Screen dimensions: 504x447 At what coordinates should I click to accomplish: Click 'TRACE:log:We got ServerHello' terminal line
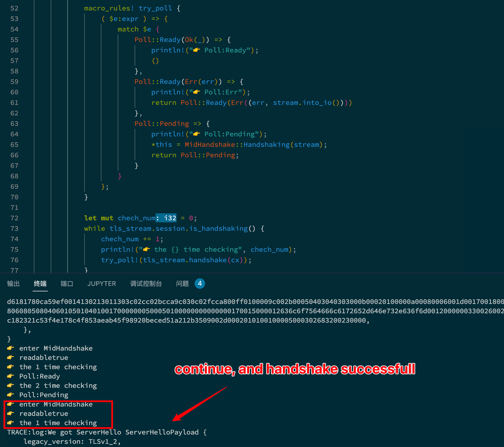point(107,432)
